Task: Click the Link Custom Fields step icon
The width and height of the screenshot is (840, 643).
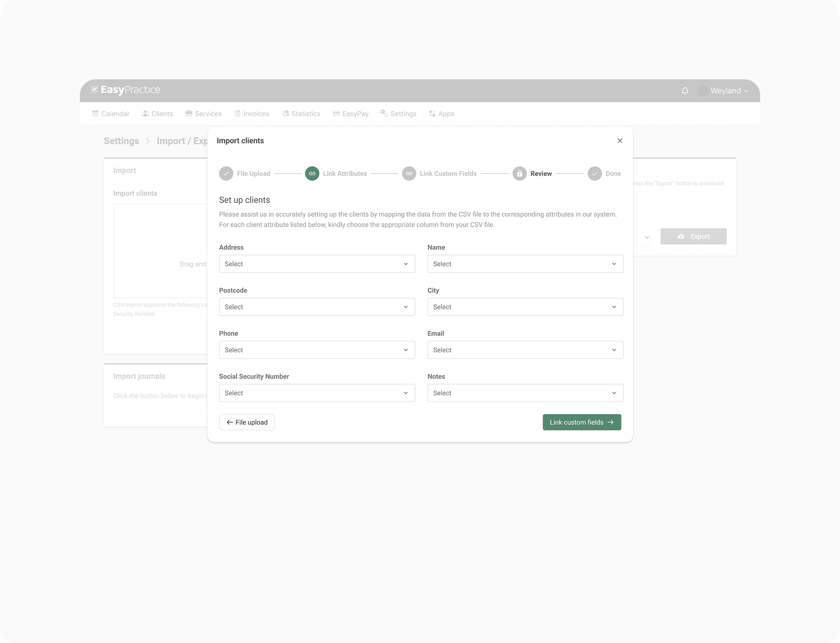Action: (x=409, y=174)
